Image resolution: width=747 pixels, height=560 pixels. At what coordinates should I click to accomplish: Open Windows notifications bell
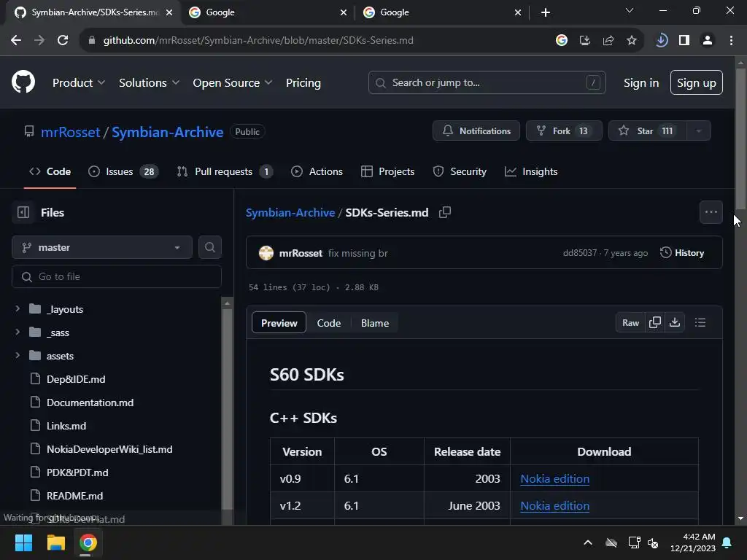(727, 542)
